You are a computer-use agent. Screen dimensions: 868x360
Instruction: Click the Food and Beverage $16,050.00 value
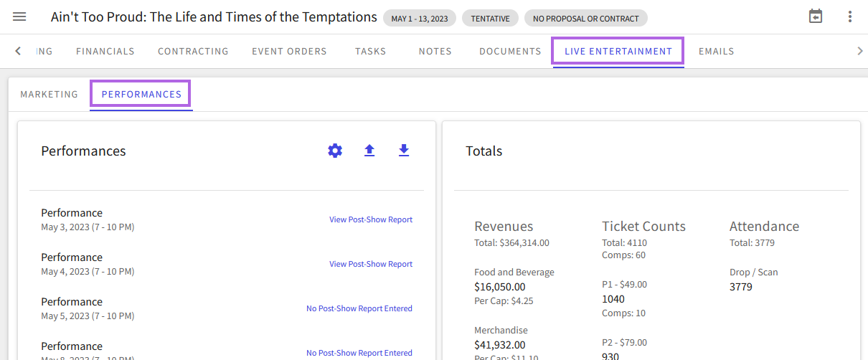(499, 287)
